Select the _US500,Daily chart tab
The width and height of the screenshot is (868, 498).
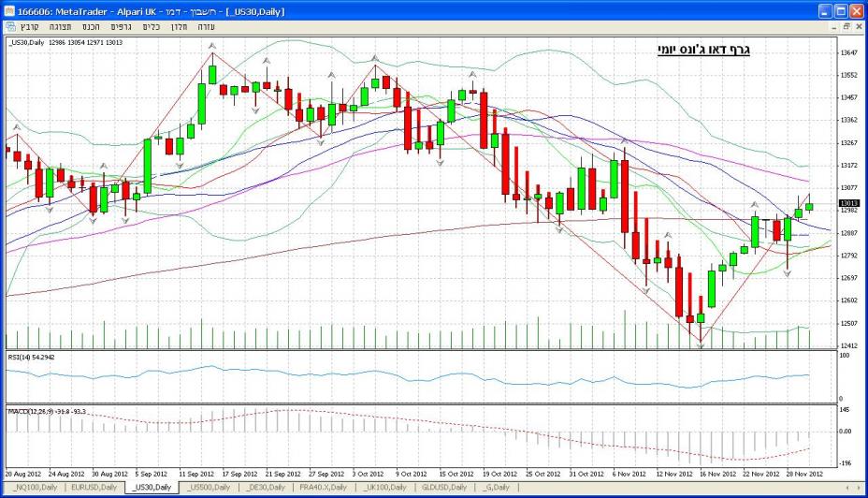[x=210, y=488]
